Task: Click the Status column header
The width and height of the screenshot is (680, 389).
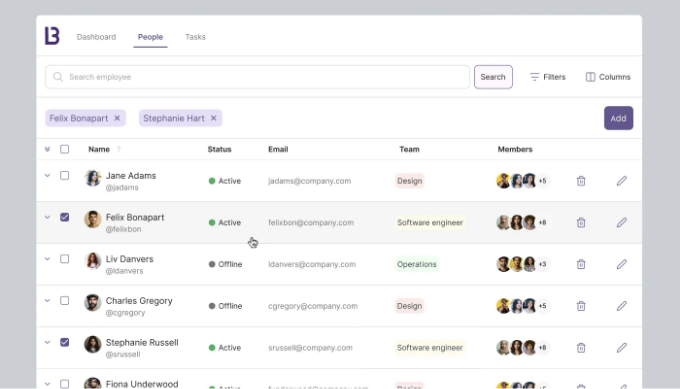Action: 219,149
